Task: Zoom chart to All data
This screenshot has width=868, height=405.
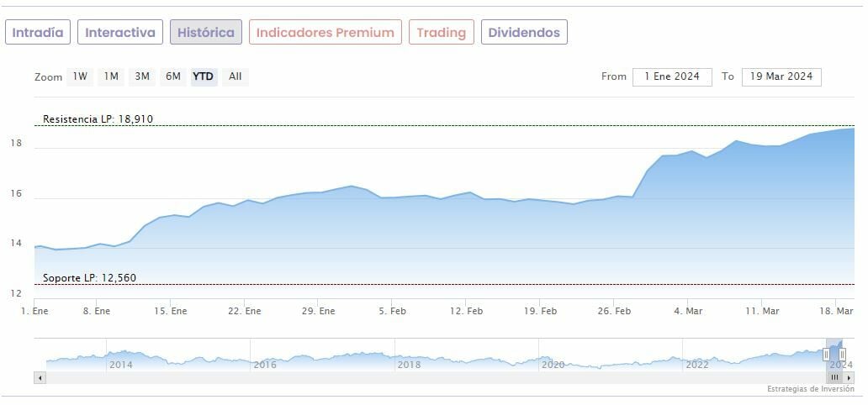Action: pyautogui.click(x=236, y=76)
